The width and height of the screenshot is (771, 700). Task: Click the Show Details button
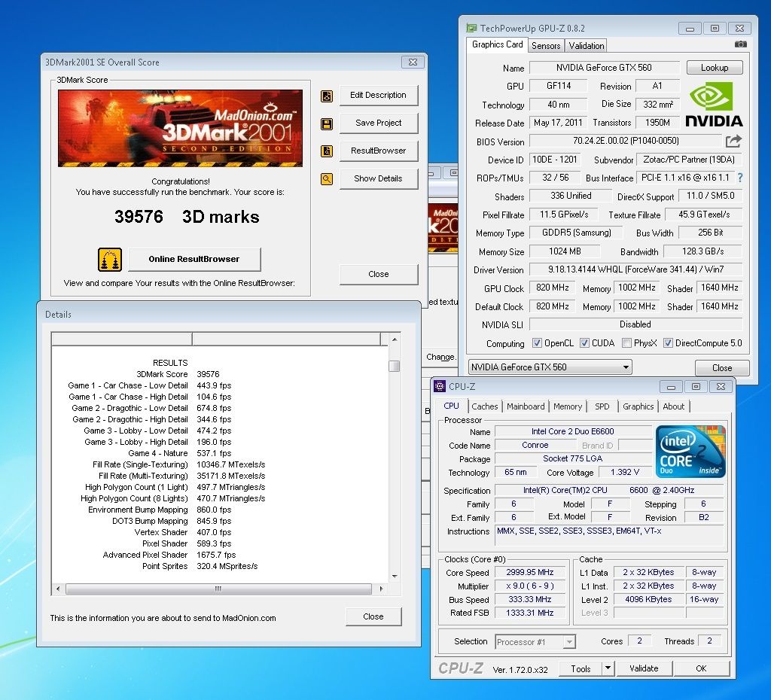[x=378, y=178]
